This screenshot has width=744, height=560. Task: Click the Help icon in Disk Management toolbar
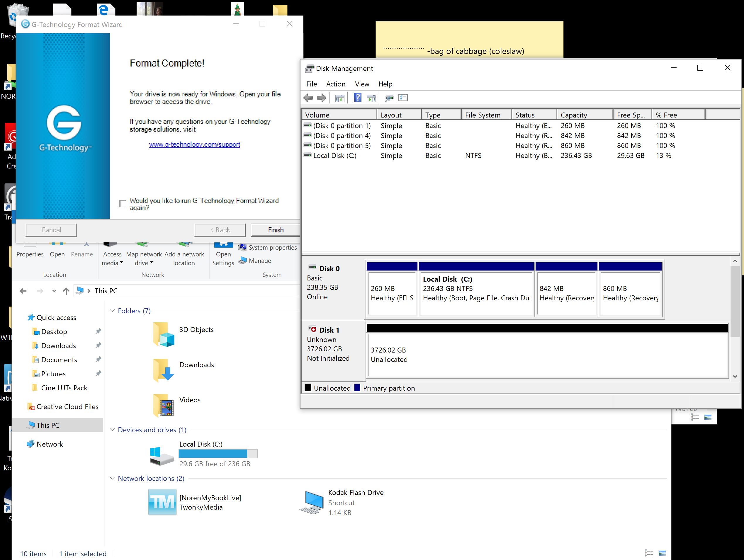(358, 98)
